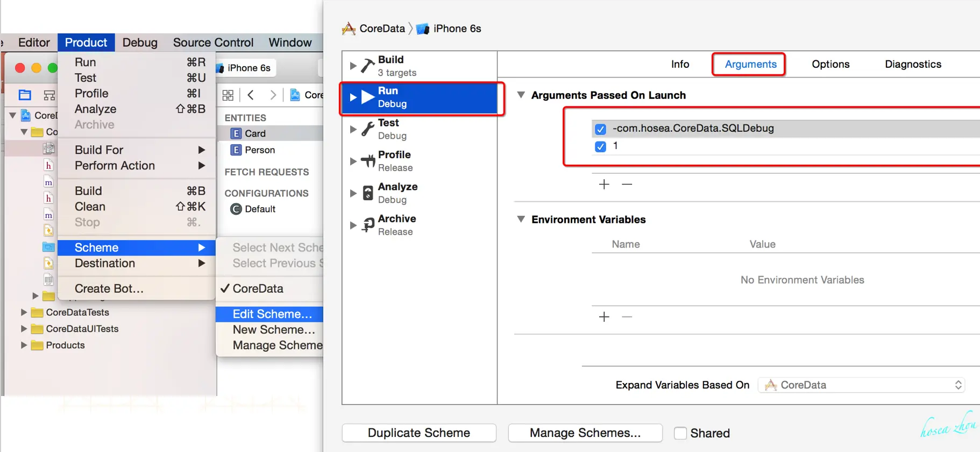Expand the Profile action disclosure triangle

(x=353, y=161)
